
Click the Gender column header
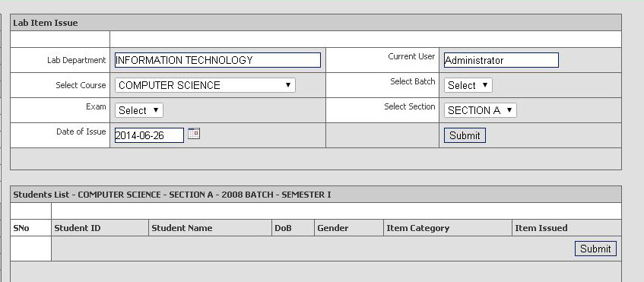click(x=333, y=228)
